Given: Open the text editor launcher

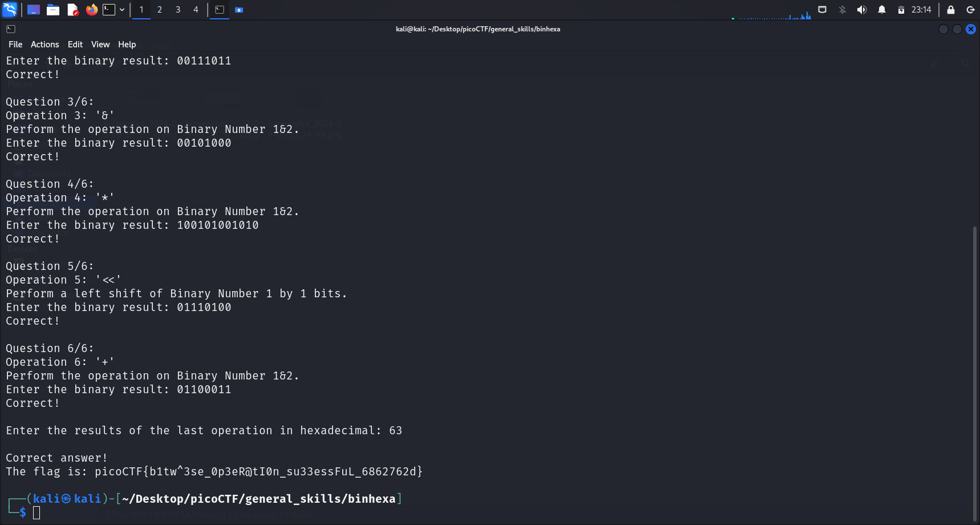Looking at the screenshot, I should pyautogui.click(x=72, y=10).
